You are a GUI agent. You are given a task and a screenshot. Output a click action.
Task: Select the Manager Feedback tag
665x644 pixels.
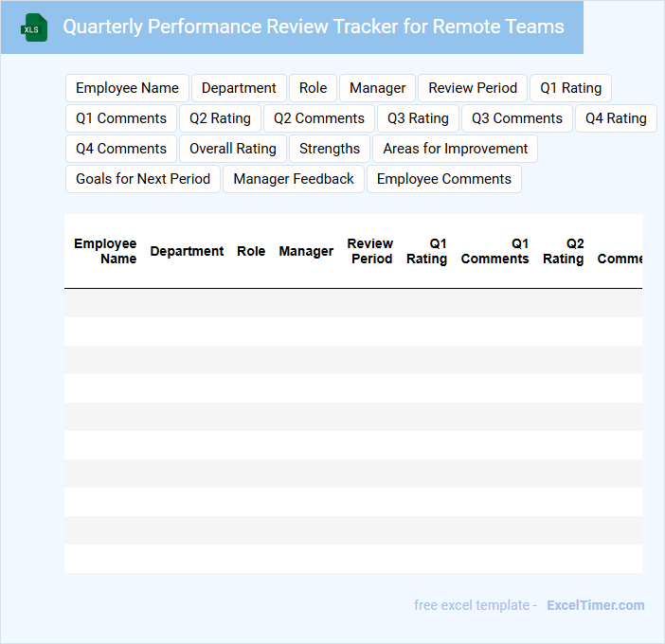click(294, 179)
